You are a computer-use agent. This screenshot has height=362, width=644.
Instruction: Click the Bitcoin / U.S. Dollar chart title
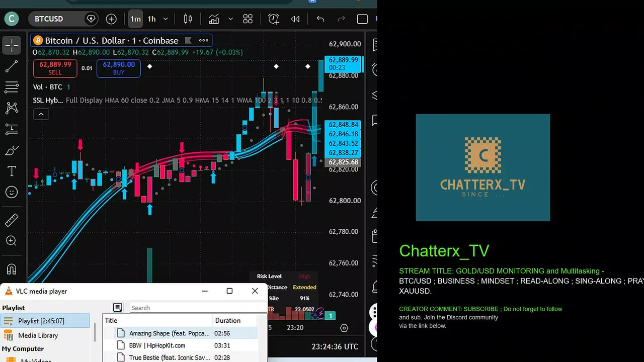coord(112,41)
